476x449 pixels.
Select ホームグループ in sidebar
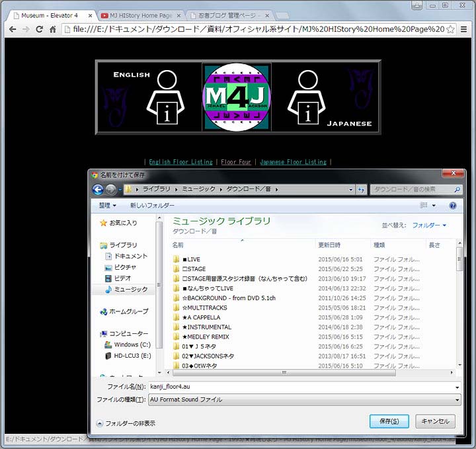click(x=124, y=311)
